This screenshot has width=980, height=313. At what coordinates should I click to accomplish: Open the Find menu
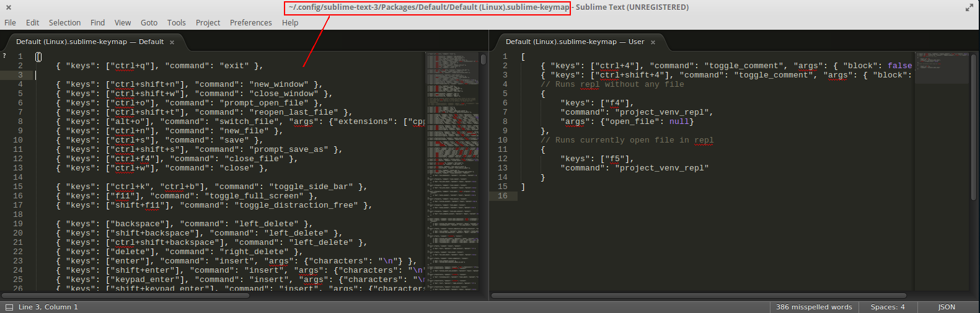97,22
